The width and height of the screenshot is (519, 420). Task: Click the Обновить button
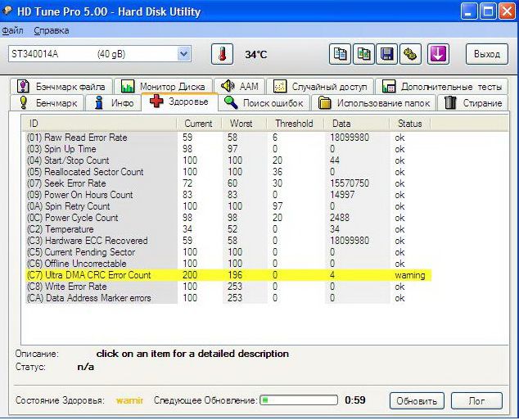click(417, 401)
